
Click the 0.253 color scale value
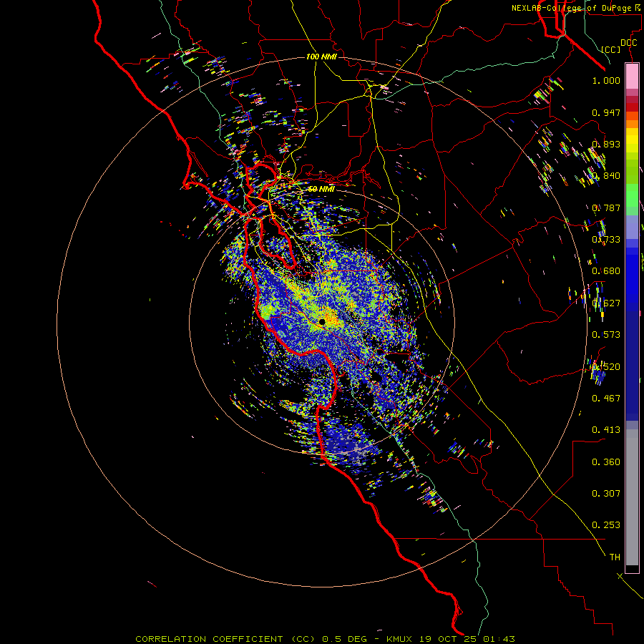(x=606, y=525)
